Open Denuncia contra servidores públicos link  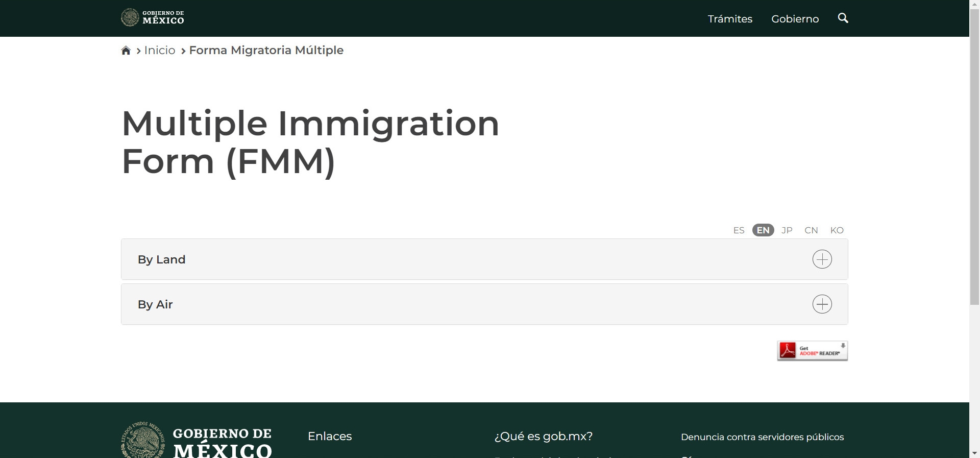coord(762,437)
